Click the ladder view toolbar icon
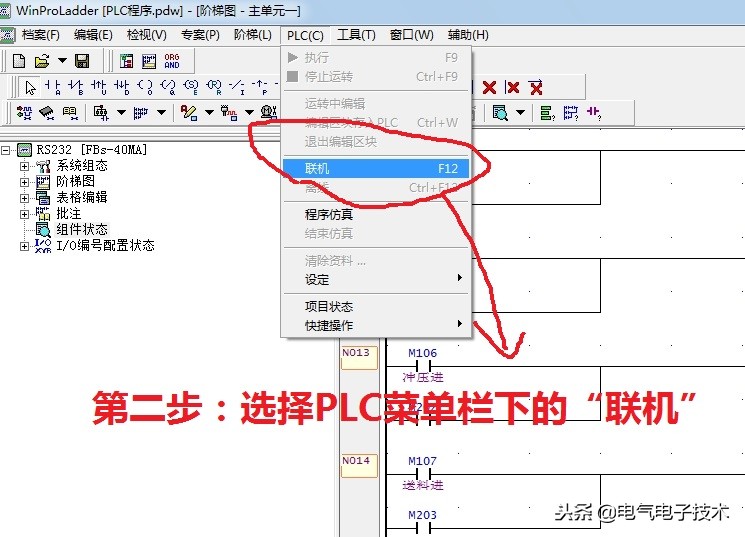 (x=149, y=61)
